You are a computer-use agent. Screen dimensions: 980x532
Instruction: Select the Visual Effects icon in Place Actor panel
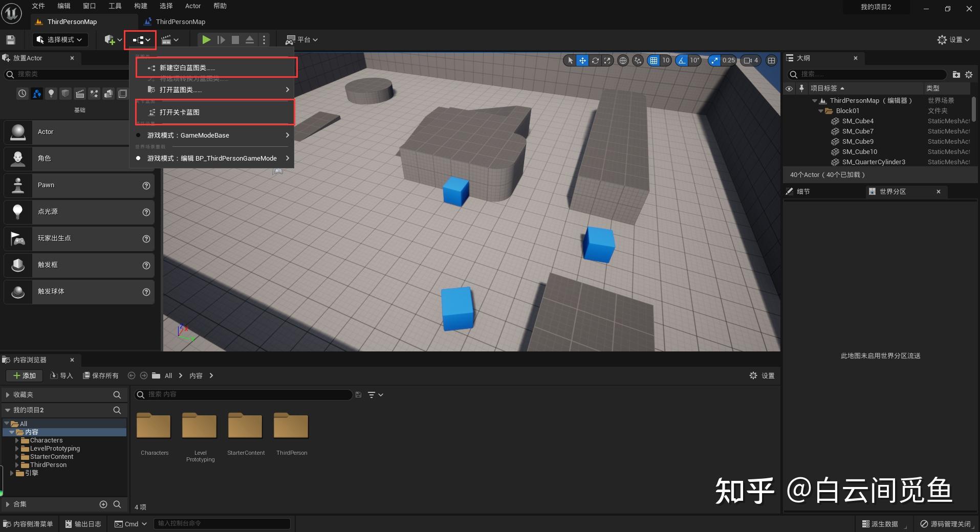[x=94, y=94]
